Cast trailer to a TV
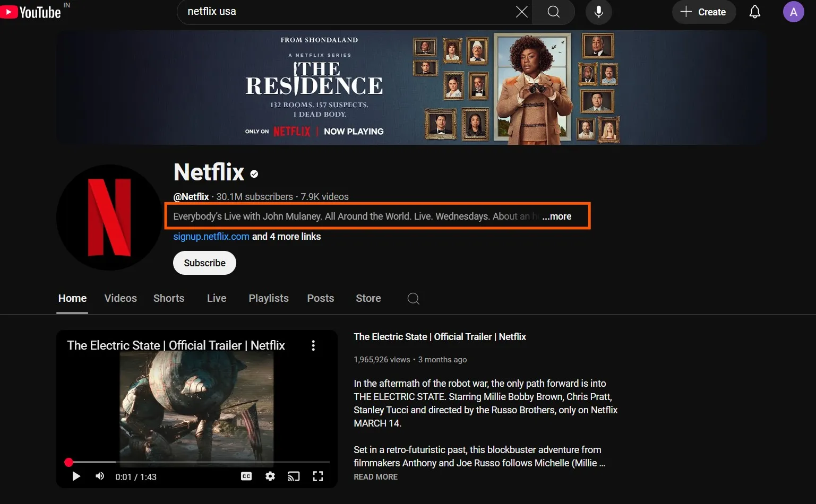Screen dimensions: 816x504 (x=294, y=476)
